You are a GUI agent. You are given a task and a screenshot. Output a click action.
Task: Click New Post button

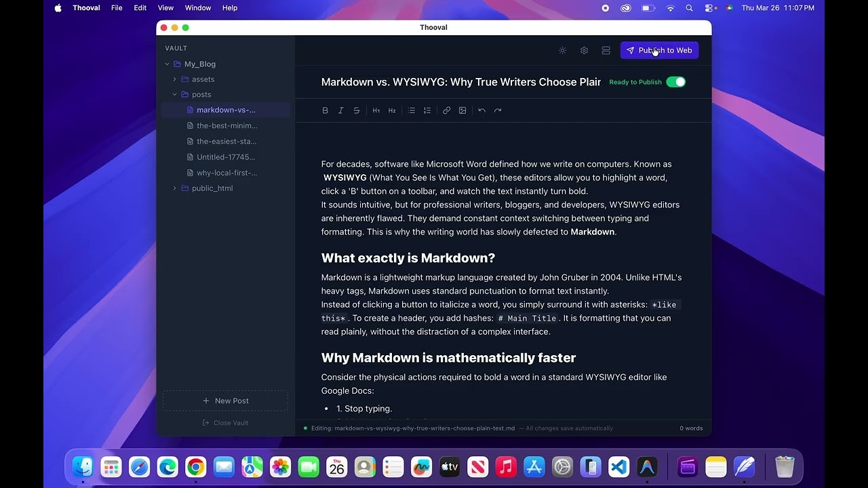pos(225,401)
